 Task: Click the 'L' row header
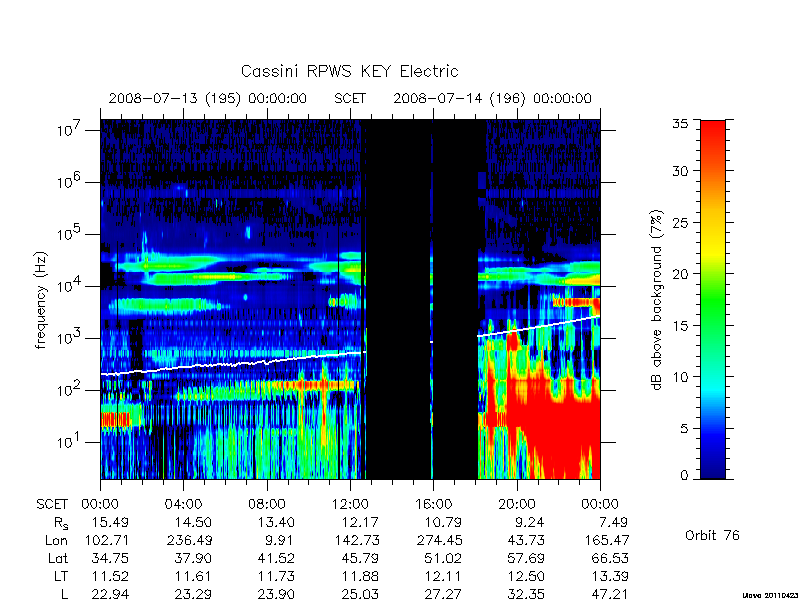click(64, 594)
